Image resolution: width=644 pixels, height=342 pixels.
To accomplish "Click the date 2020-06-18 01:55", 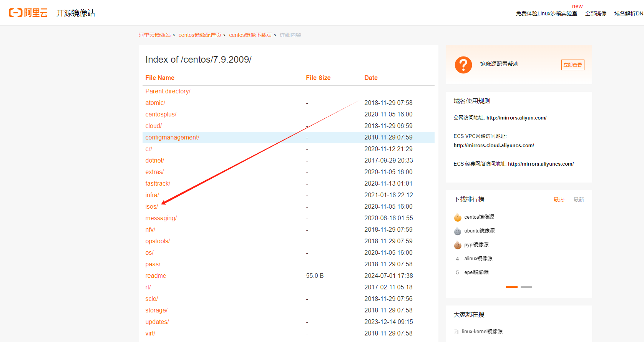I will tap(388, 218).
